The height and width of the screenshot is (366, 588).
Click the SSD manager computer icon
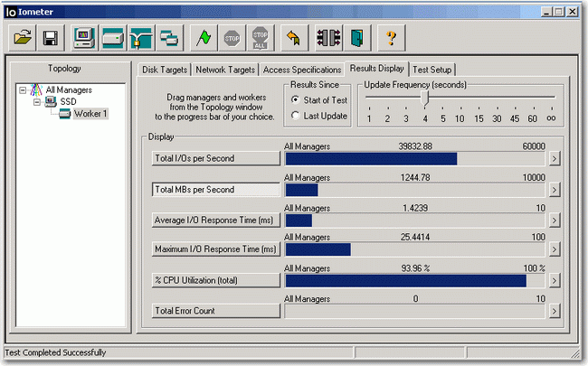tap(51, 101)
